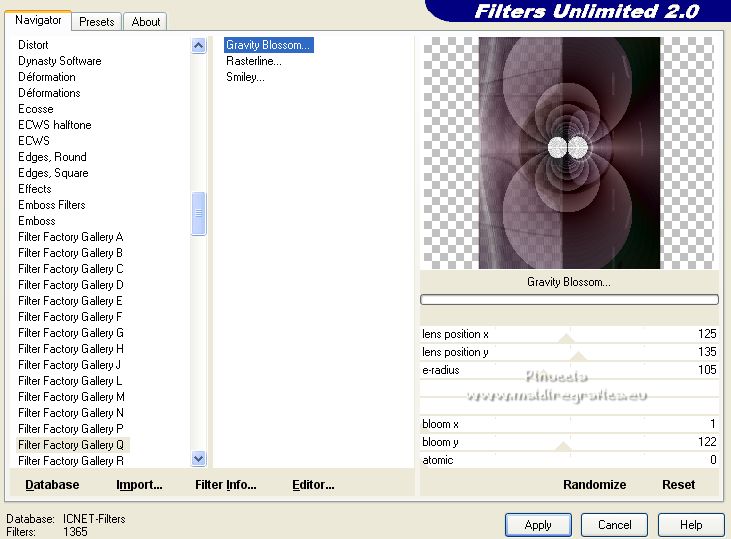Select Filter Factory Gallery B
This screenshot has height=539, width=731.
click(x=70, y=253)
